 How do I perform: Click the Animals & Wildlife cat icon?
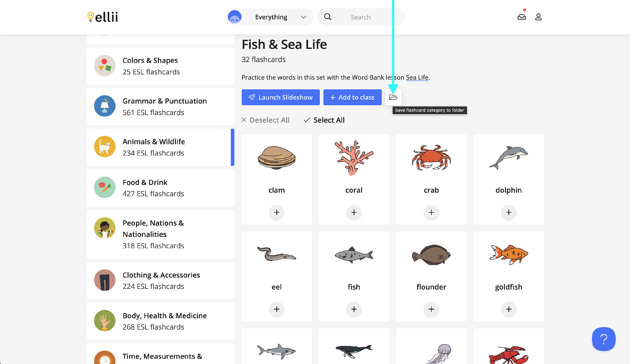click(x=105, y=147)
